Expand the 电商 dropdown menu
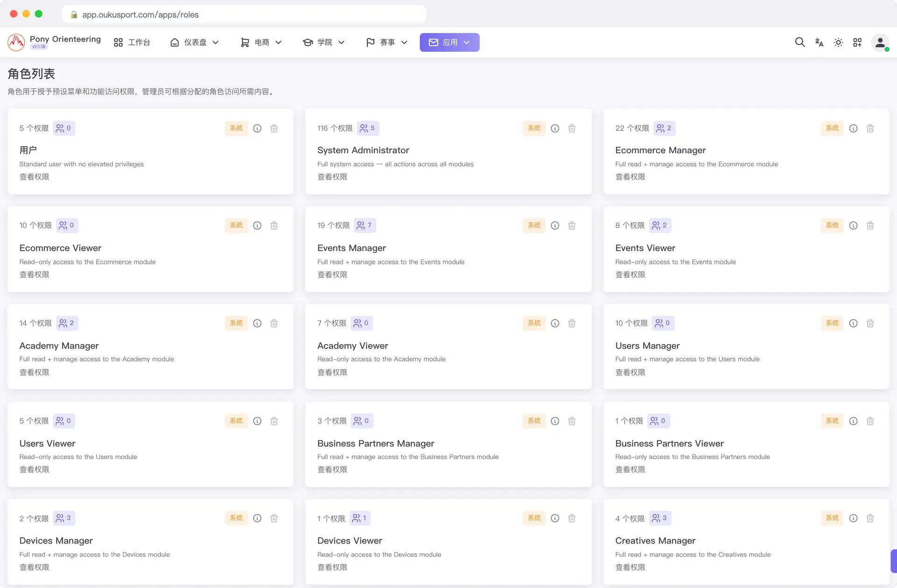Image resolution: width=897 pixels, height=588 pixels. click(x=262, y=43)
